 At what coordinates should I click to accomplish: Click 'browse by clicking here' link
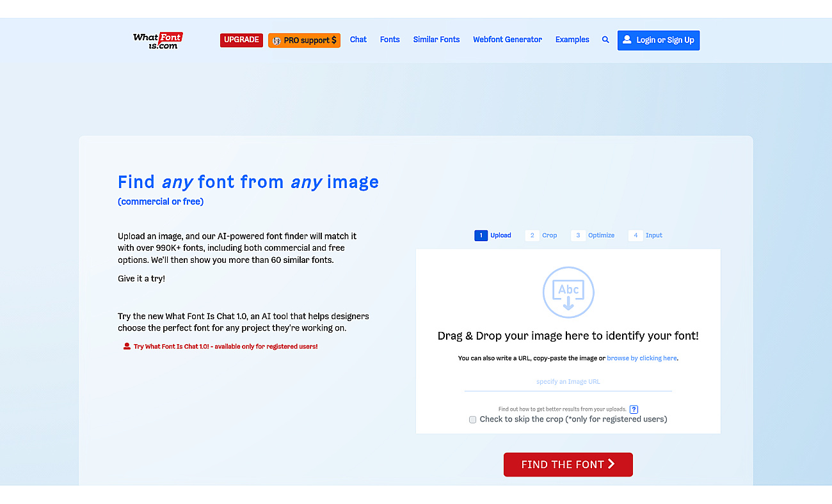pos(642,358)
